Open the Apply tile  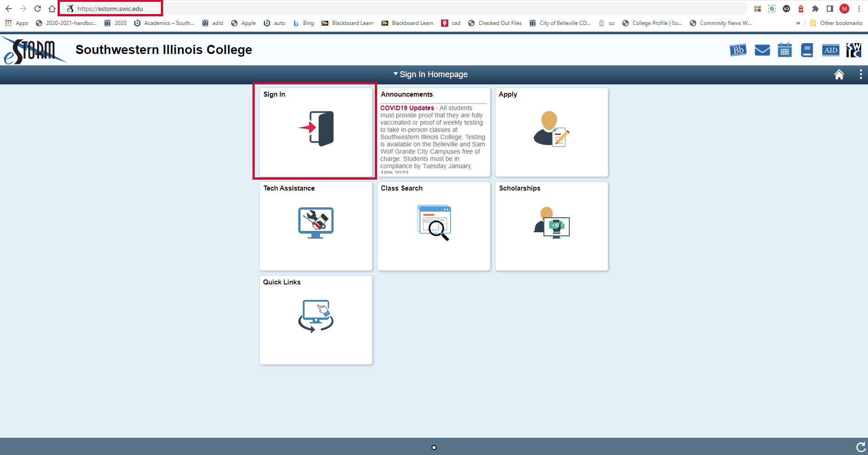pyautogui.click(x=551, y=132)
